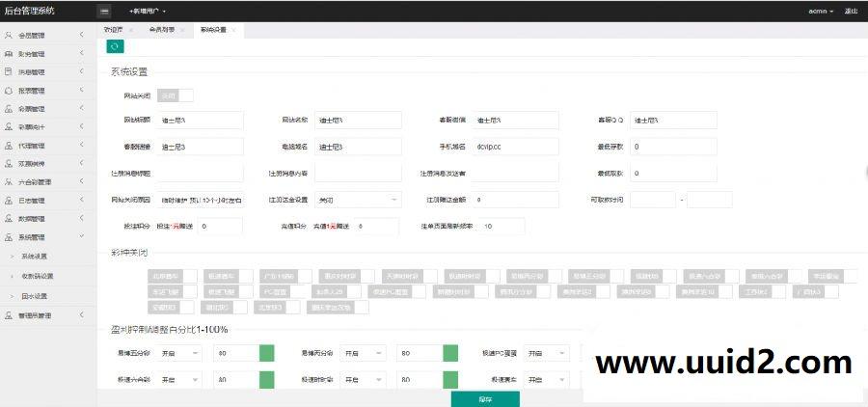Image resolution: width=868 pixels, height=407 pixels.
Task: Click the 网站关闭原因 input field
Action: [x=200, y=200]
